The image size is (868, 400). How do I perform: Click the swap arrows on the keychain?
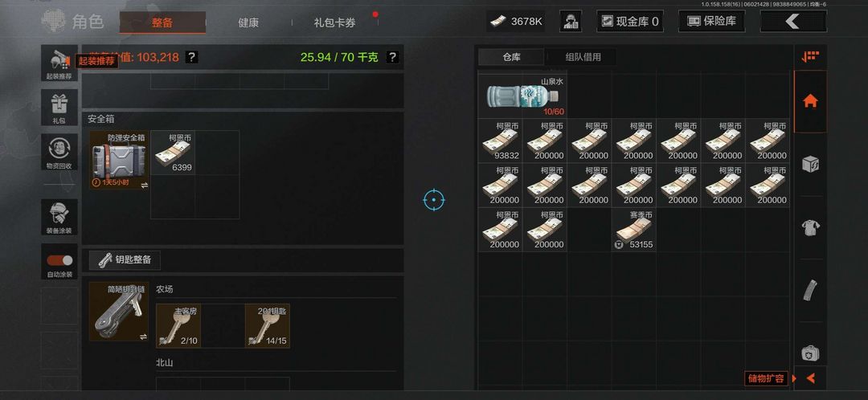[144, 337]
